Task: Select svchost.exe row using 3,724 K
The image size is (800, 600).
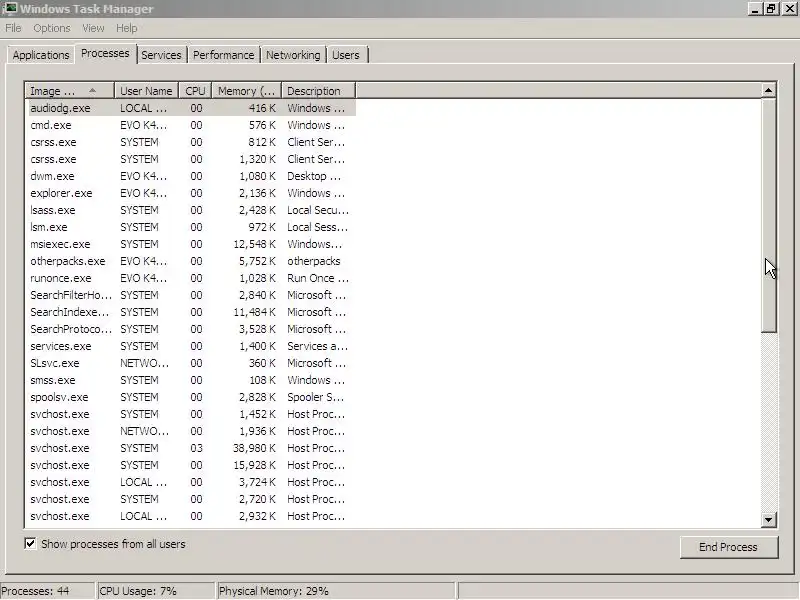Action: [x=190, y=482]
